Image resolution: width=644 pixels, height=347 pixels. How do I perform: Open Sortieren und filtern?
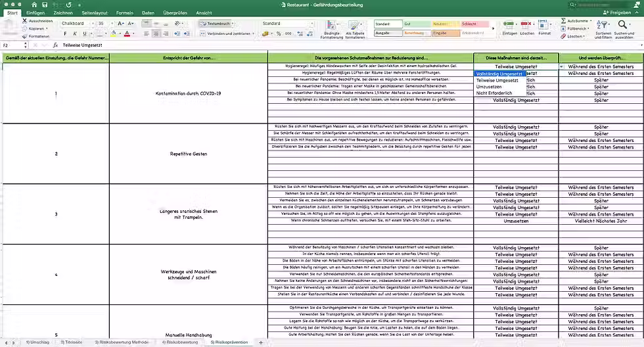[x=603, y=29]
